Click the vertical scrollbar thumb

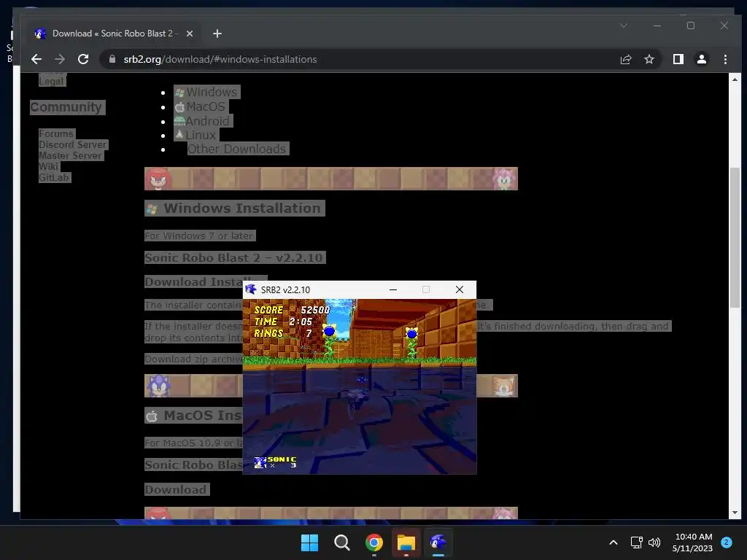[735, 238]
